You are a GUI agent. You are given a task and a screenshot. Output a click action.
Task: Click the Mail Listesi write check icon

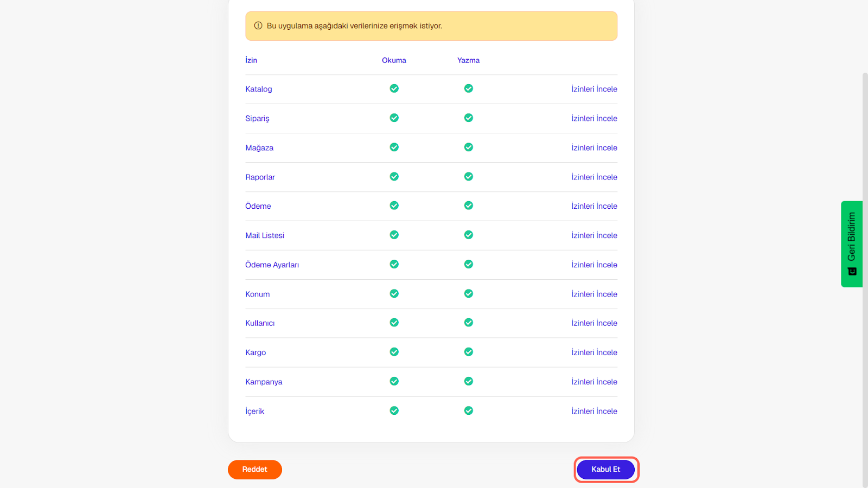(469, 235)
